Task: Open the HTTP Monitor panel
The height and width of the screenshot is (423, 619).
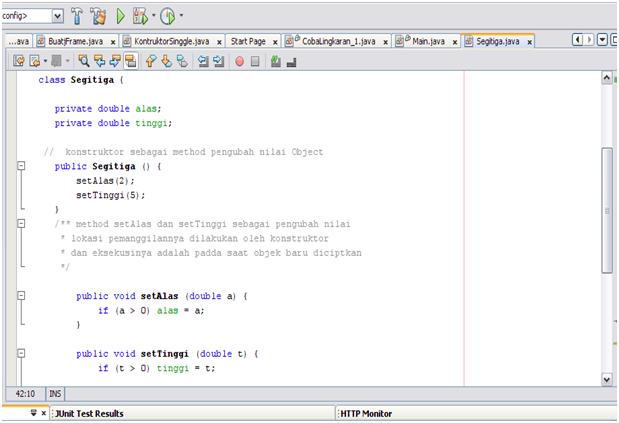Action: 366,414
